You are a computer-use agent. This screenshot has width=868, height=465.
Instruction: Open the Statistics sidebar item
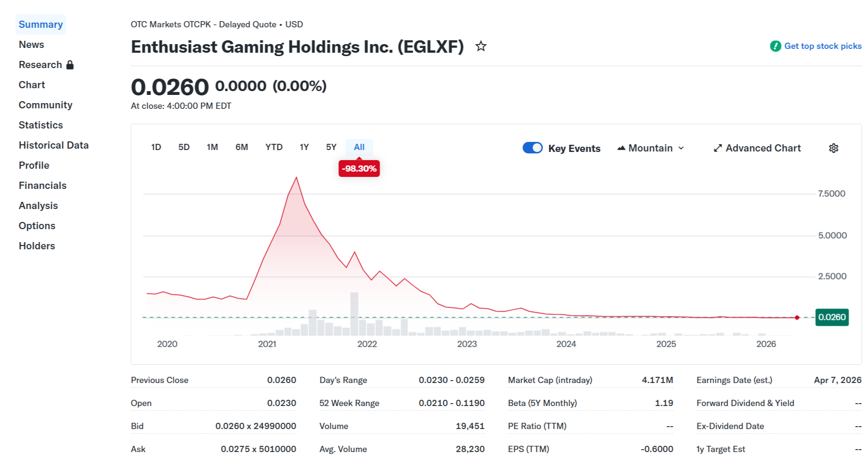[x=41, y=125]
